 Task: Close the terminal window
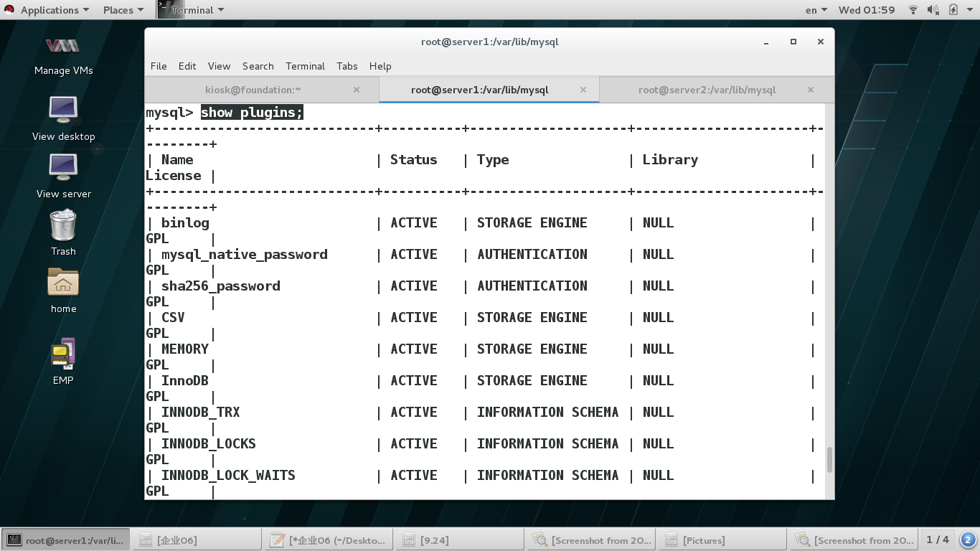[x=820, y=42]
